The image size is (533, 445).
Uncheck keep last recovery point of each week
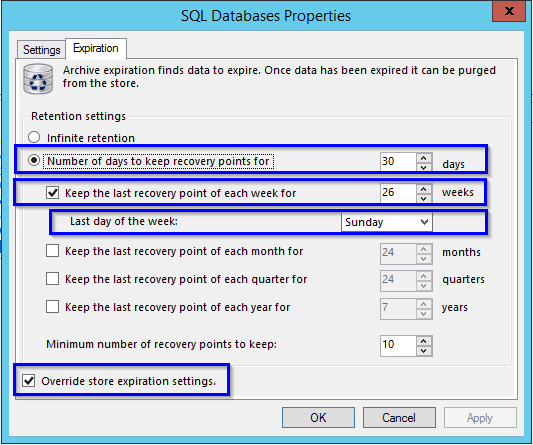point(52,192)
